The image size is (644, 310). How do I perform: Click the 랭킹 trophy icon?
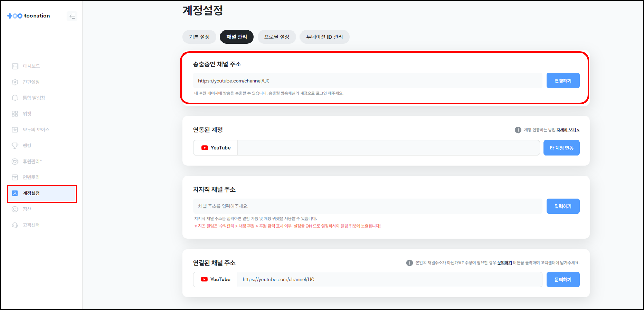15,145
